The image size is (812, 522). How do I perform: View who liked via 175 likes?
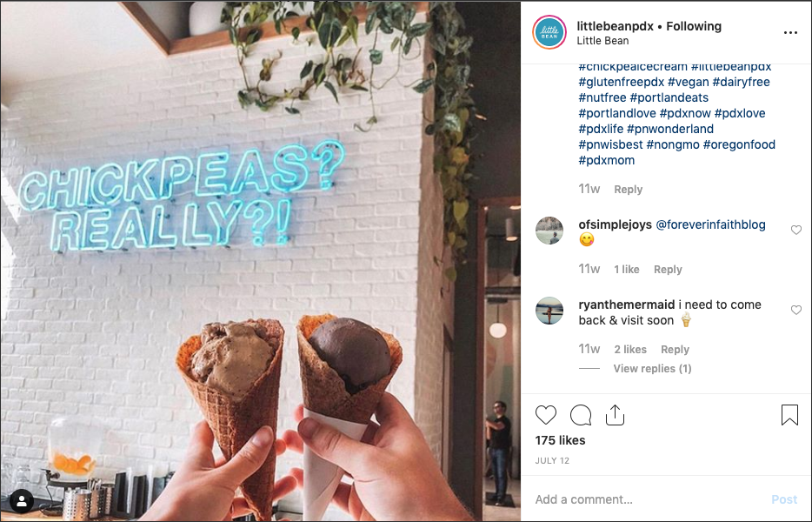click(x=561, y=440)
